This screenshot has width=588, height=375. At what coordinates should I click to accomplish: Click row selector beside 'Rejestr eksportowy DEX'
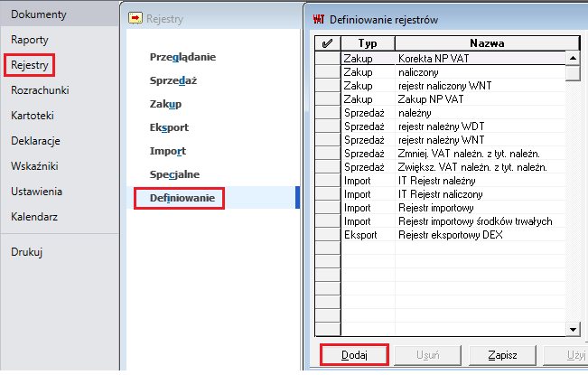click(x=327, y=235)
